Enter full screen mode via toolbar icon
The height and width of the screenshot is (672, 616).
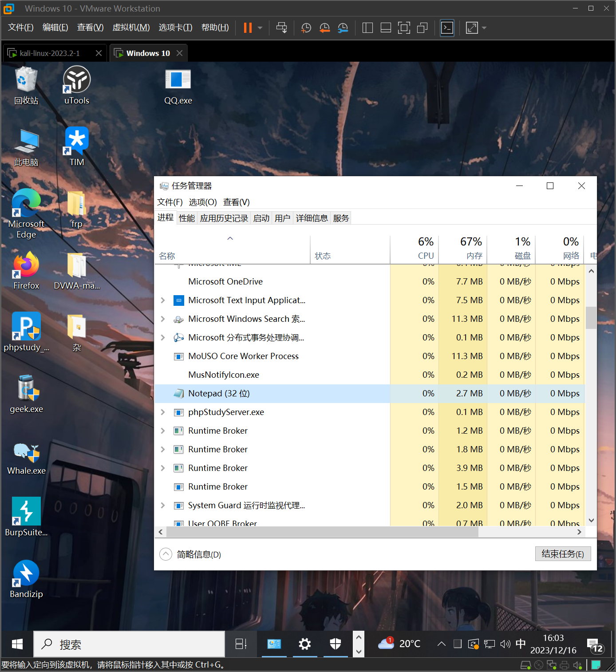404,28
